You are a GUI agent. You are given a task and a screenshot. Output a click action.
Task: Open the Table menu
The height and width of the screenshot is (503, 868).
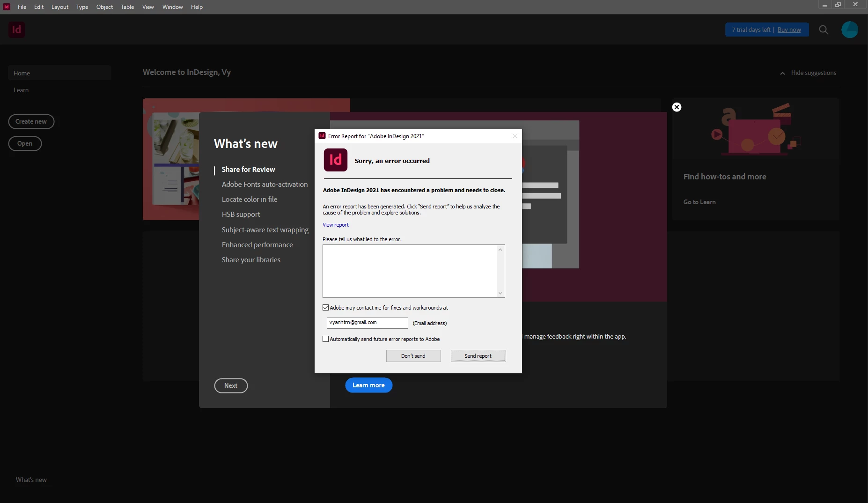click(127, 7)
